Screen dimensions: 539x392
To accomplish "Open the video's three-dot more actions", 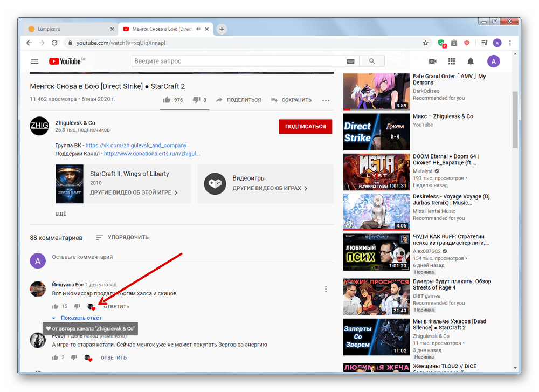I will click(x=326, y=100).
